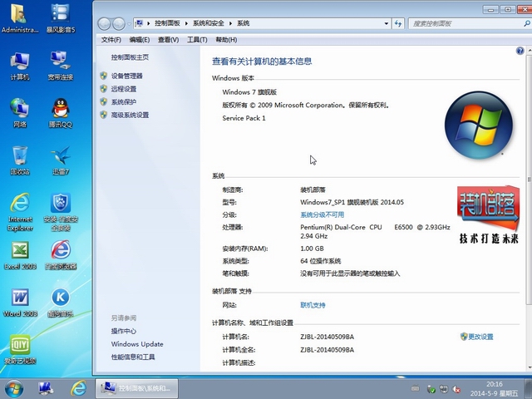Open the 工具(T) menu
Screen dimensions: 532x399
click(197, 40)
